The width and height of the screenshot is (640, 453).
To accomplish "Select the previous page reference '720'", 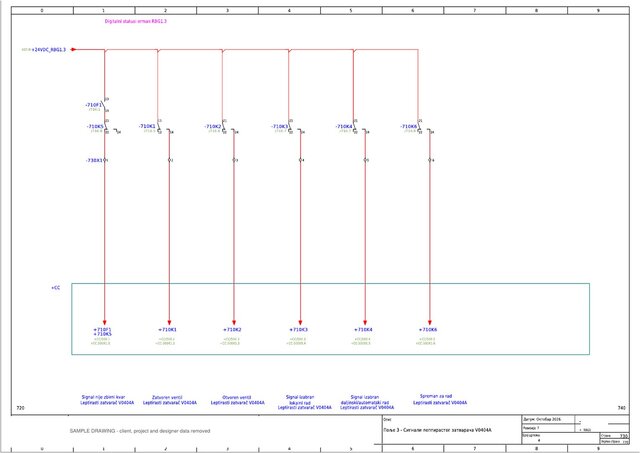I will [x=20, y=408].
